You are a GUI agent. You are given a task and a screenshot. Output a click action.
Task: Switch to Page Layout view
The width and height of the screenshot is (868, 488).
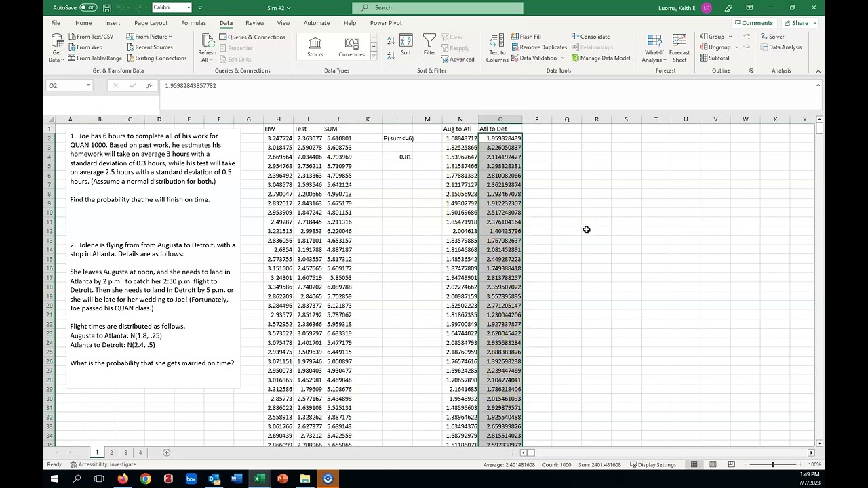(x=713, y=464)
